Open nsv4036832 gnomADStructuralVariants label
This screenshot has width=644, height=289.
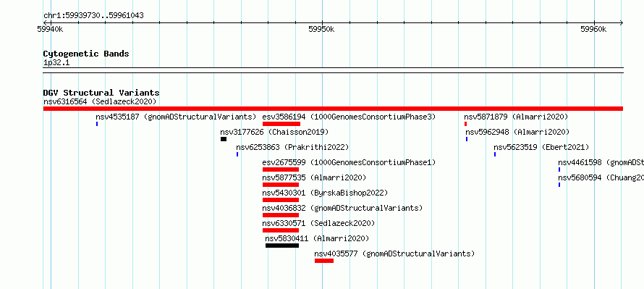click(x=342, y=208)
